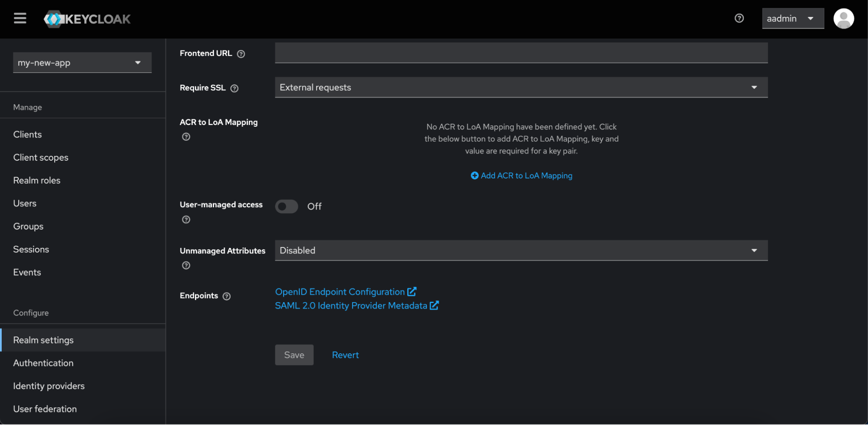Show help for Frontend URL
The width and height of the screenshot is (868, 425).
[x=241, y=54]
